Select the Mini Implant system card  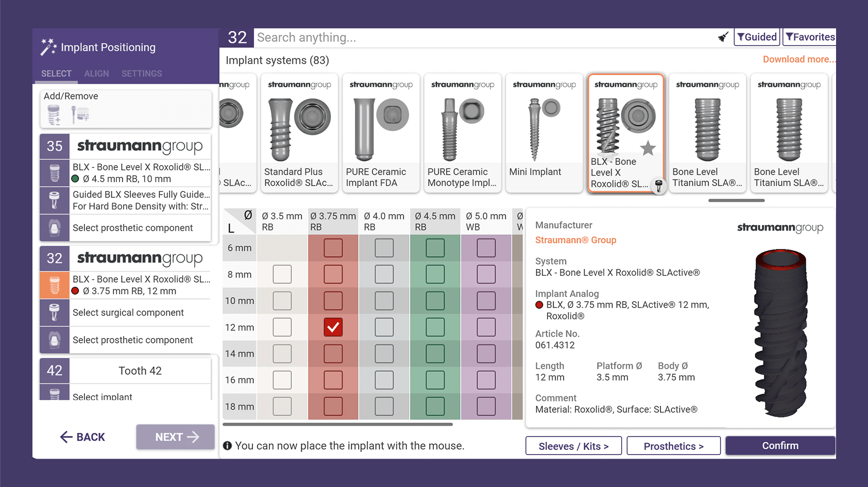544,133
